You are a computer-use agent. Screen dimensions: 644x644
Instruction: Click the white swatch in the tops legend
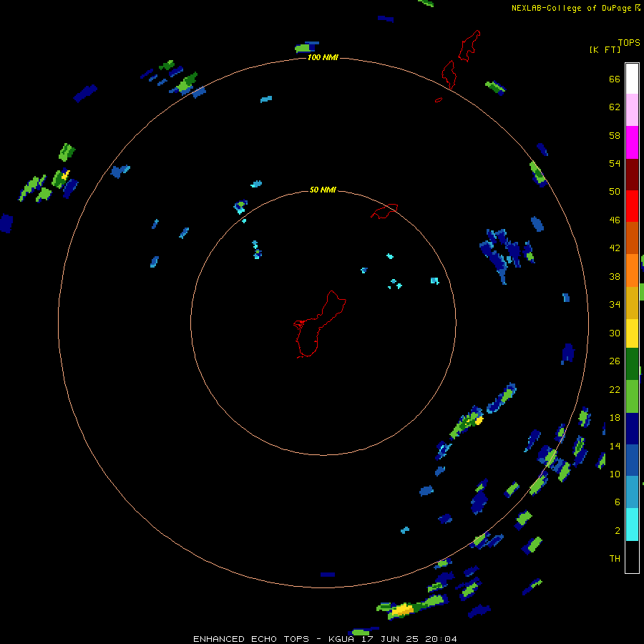632,79
